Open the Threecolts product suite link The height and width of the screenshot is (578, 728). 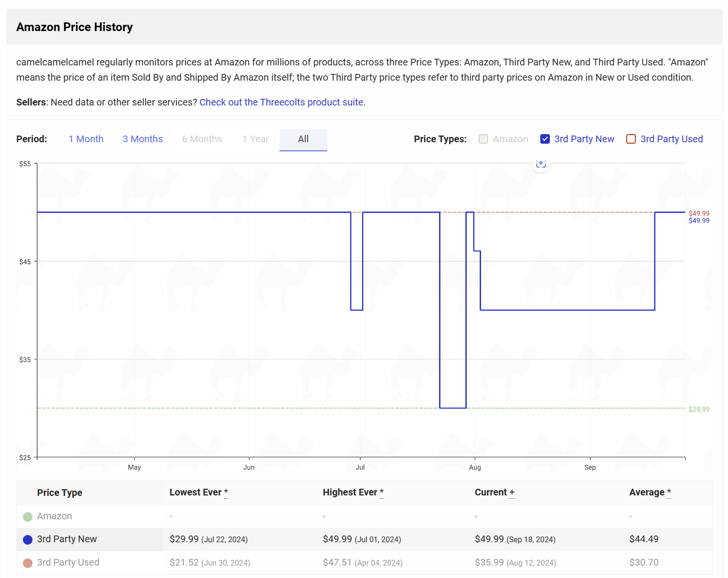tap(282, 102)
